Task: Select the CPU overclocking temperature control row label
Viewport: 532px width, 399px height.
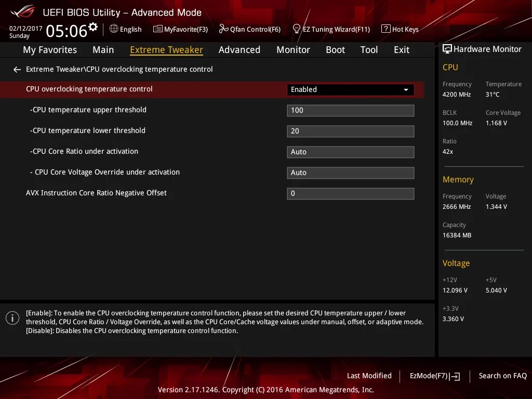Action: tap(89, 89)
